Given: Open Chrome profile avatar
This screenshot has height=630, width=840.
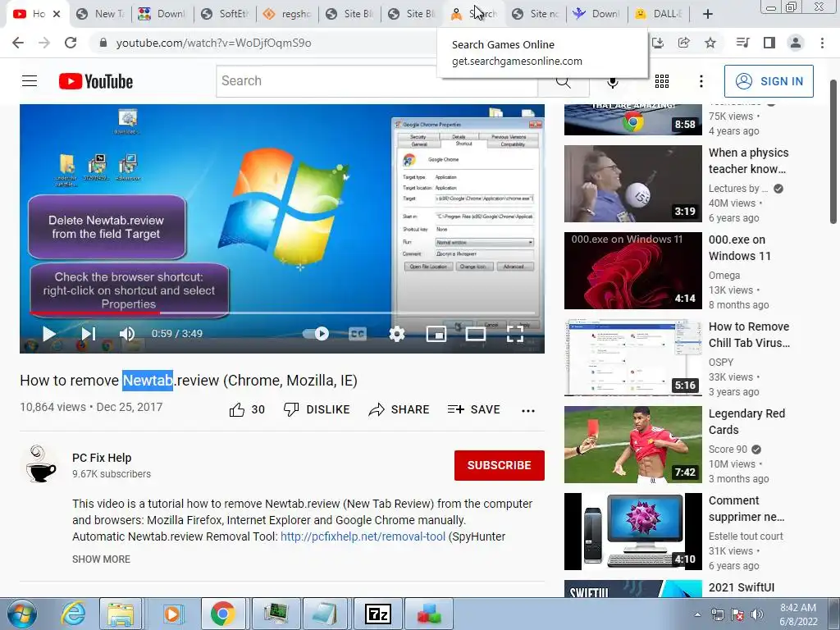Looking at the screenshot, I should point(796,43).
